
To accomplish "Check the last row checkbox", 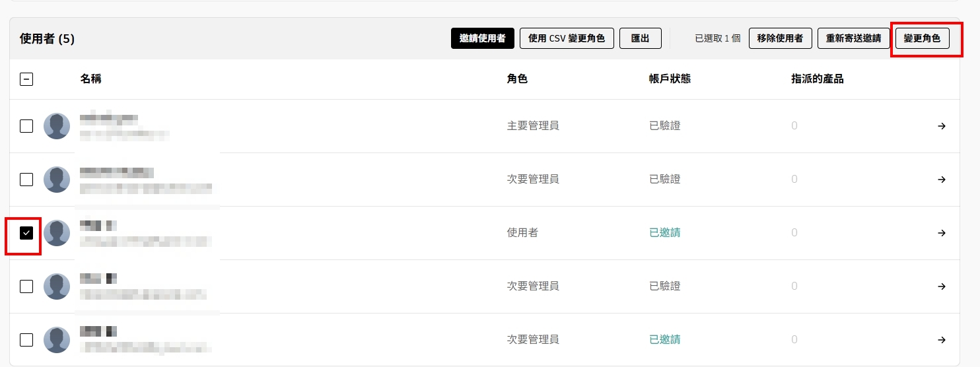I will click(26, 340).
